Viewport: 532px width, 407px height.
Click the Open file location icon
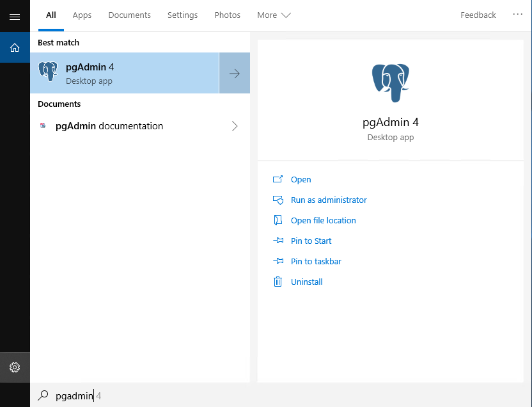pos(278,220)
